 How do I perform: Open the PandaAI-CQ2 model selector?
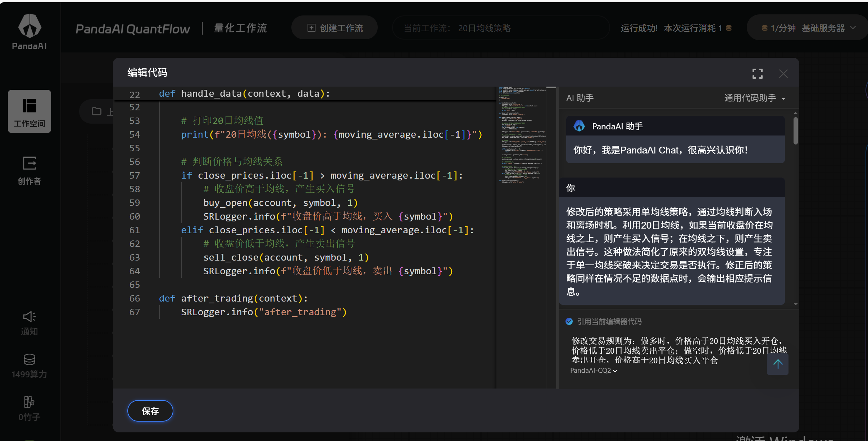[x=594, y=371]
